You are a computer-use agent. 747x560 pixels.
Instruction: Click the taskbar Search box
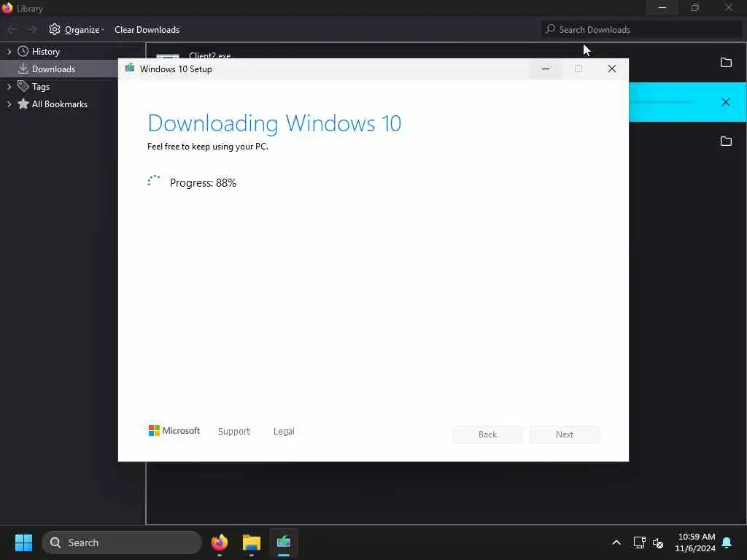pyautogui.click(x=122, y=542)
